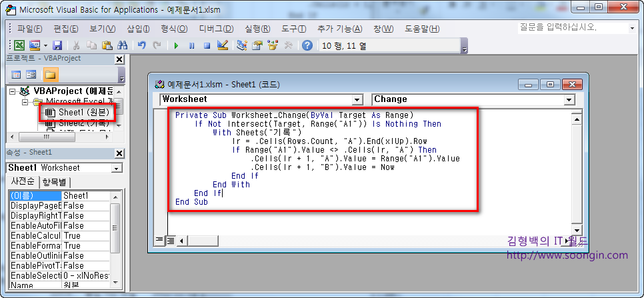The image size is (644, 298).
Task: Select Sheet1 (원본) in project tree
Action: point(83,112)
